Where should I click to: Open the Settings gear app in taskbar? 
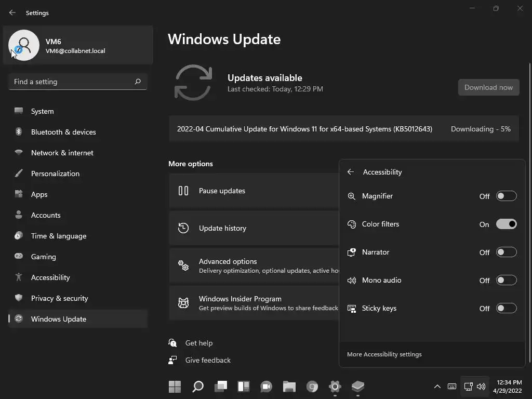(335, 387)
